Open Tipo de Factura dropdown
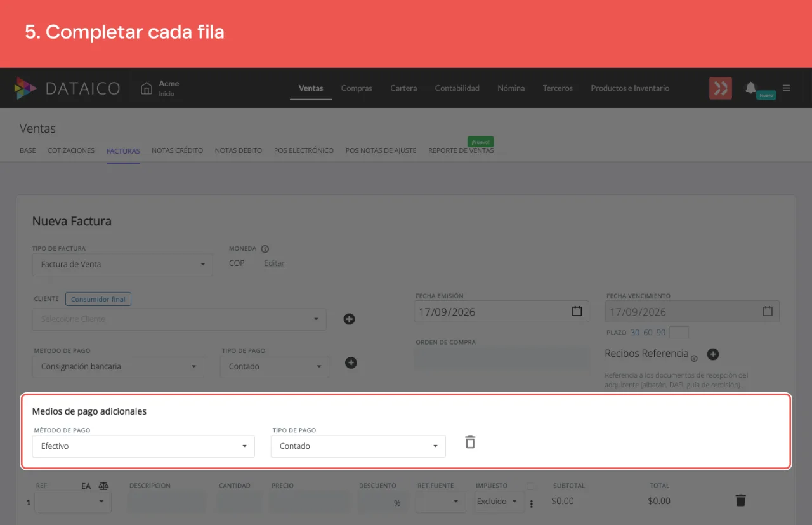 [122, 264]
